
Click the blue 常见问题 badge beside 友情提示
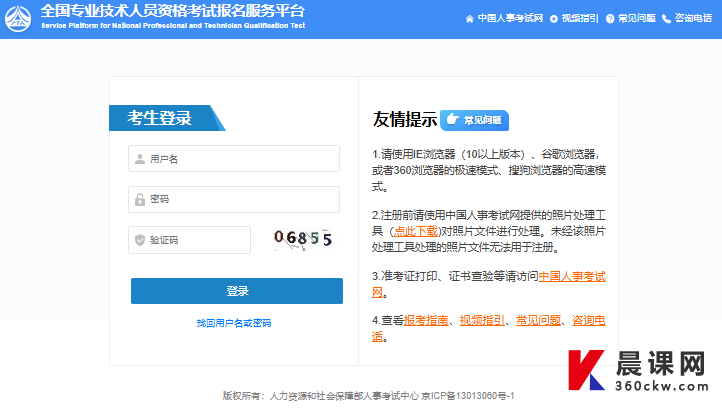475,120
